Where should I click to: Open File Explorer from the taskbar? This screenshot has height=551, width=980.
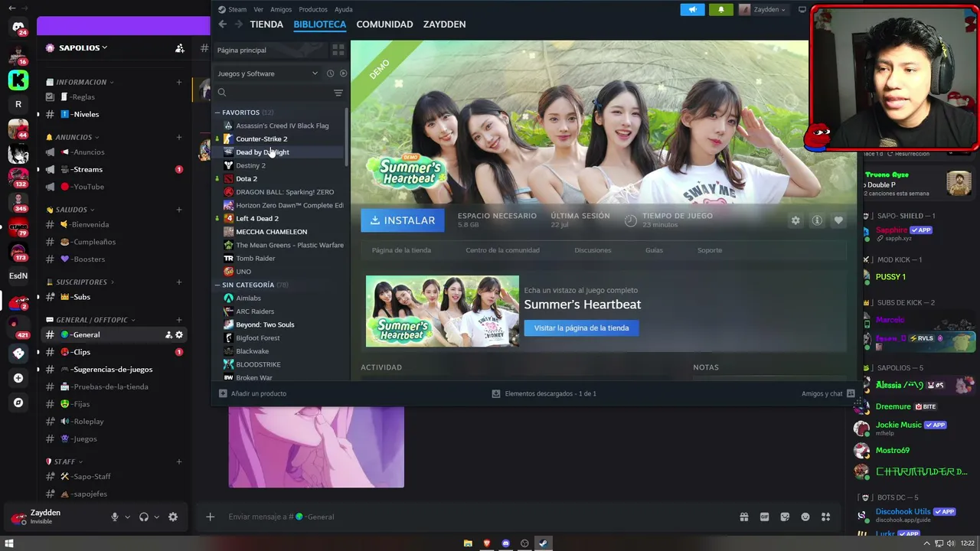pos(468,543)
